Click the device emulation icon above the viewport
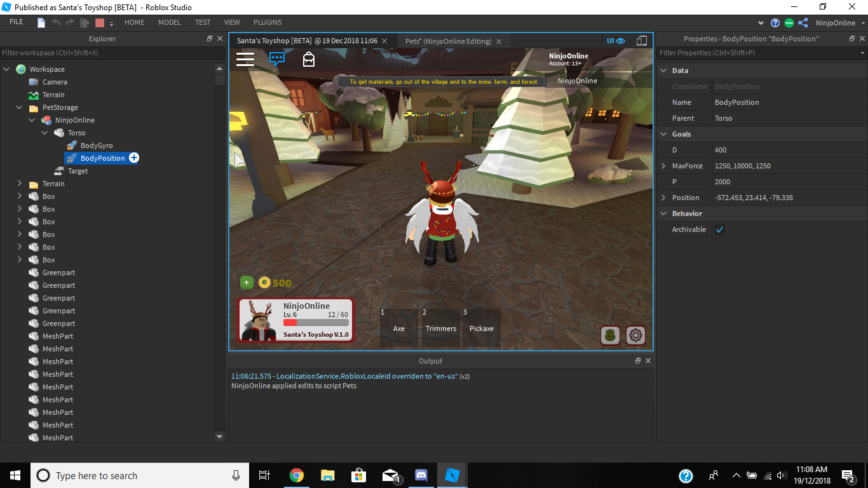Viewport: 868px width, 488px height. coord(641,40)
